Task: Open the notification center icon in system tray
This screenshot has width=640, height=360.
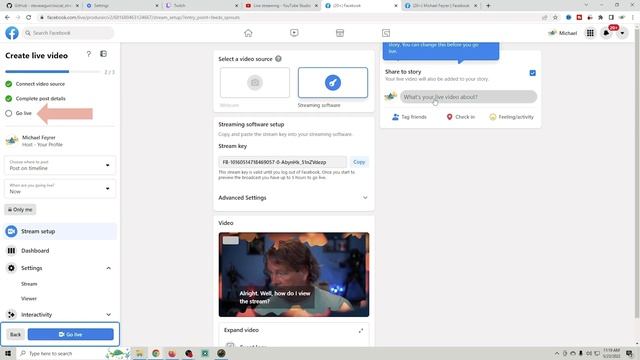Action: pyautogui.click(x=629, y=353)
